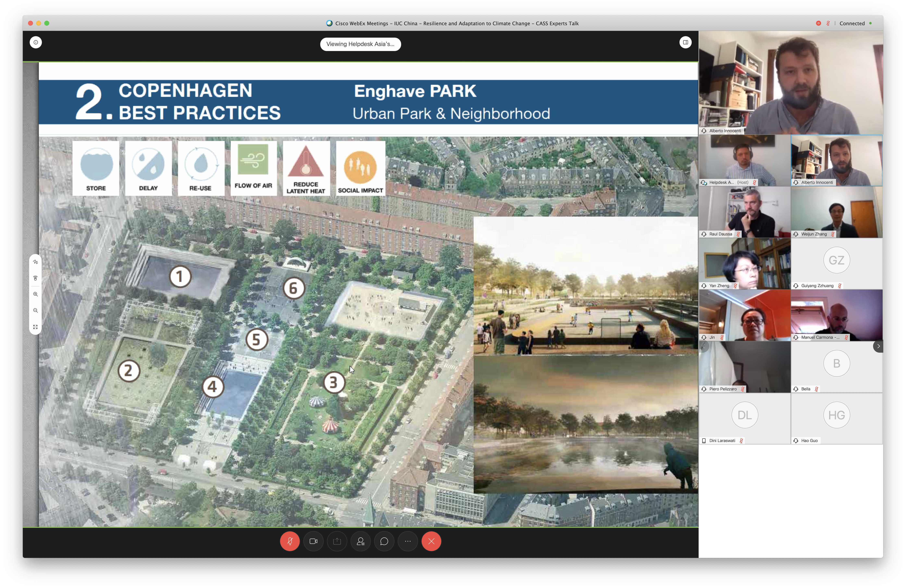Screen dimensions: 906x588
Task: Click the fit to screen expand icon
Action: tap(35, 327)
